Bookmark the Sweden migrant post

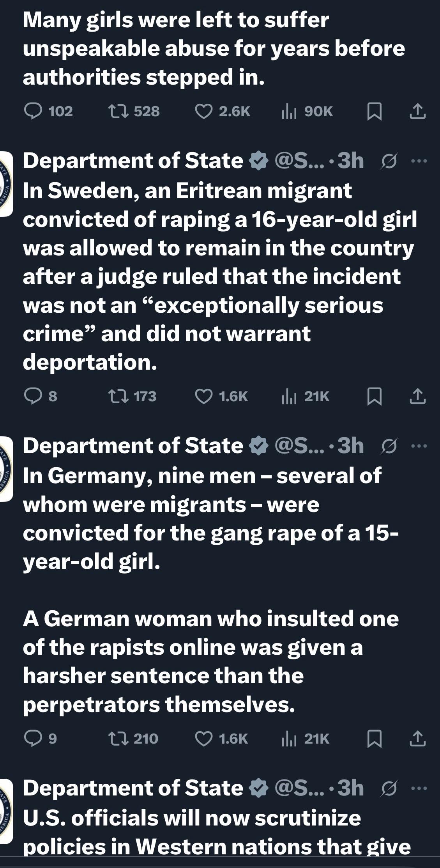tap(375, 397)
